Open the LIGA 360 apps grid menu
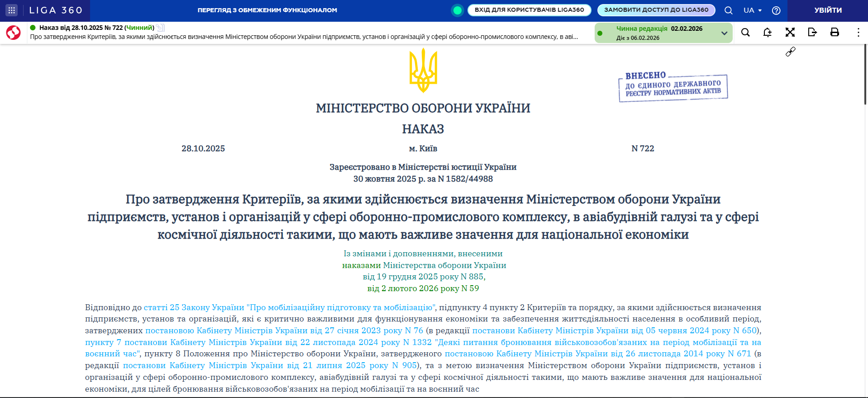 (12, 10)
